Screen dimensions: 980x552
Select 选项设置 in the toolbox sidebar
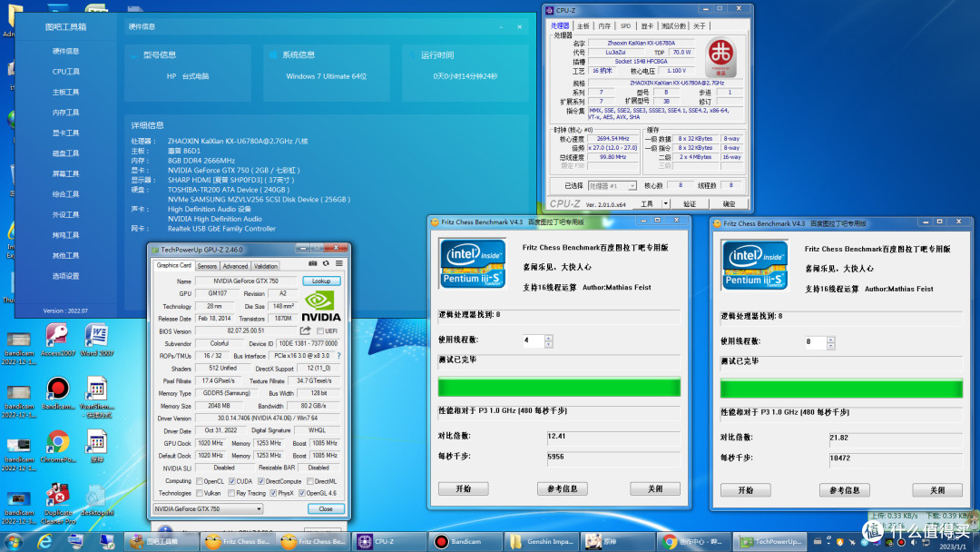(x=65, y=276)
